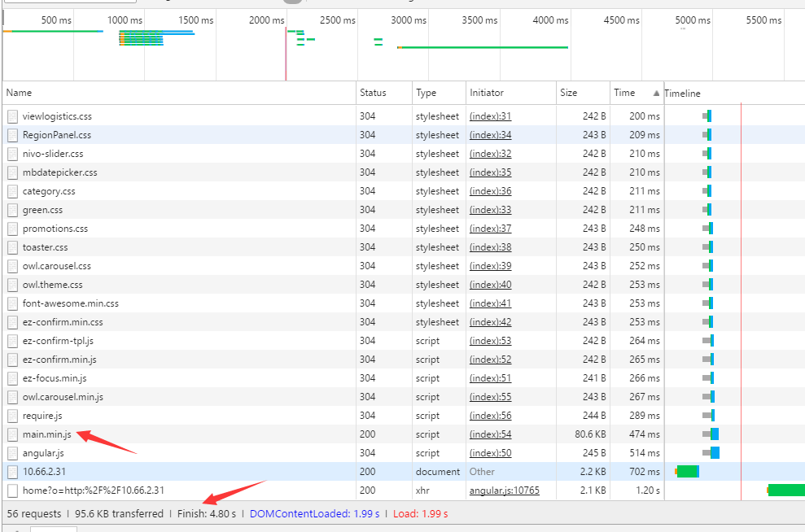This screenshot has height=532, width=805.
Task: Sort by the Initiator column header
Action: (x=511, y=93)
